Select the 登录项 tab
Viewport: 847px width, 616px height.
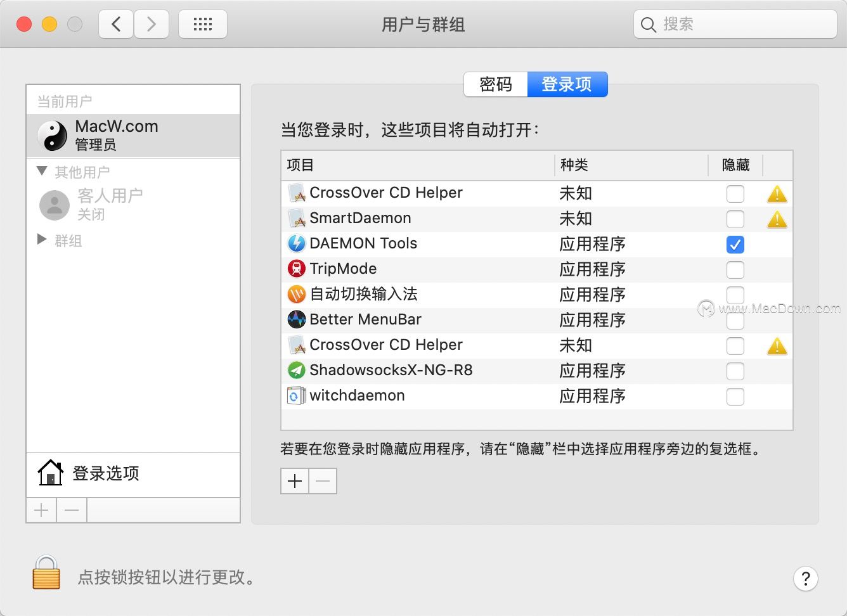click(x=567, y=84)
